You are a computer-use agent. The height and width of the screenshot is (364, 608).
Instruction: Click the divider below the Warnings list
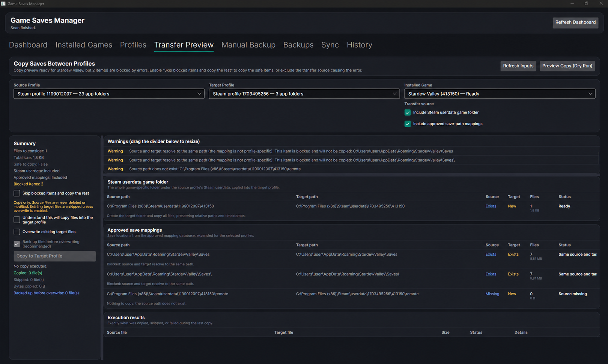pyautogui.click(x=352, y=175)
